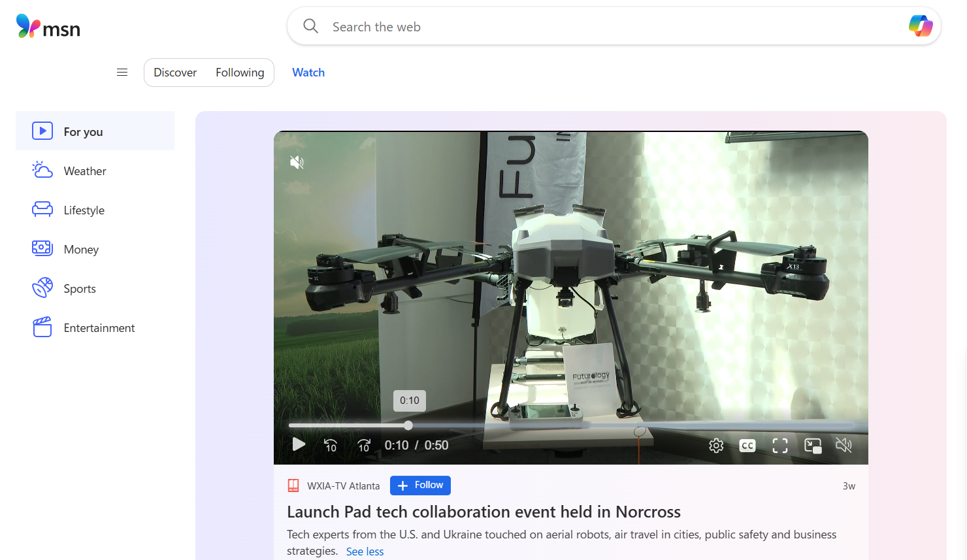Toggle mute icon at video top-left

pyautogui.click(x=297, y=162)
